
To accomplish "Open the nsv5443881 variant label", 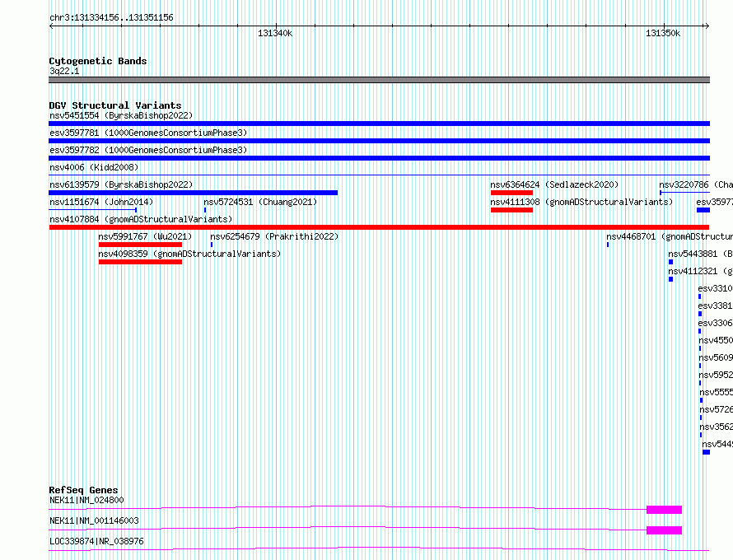I will (700, 254).
